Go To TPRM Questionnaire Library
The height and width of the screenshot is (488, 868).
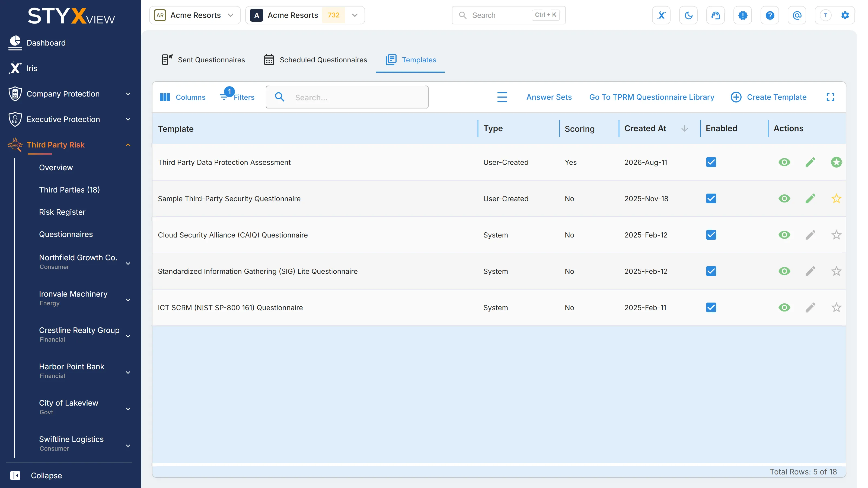652,97
